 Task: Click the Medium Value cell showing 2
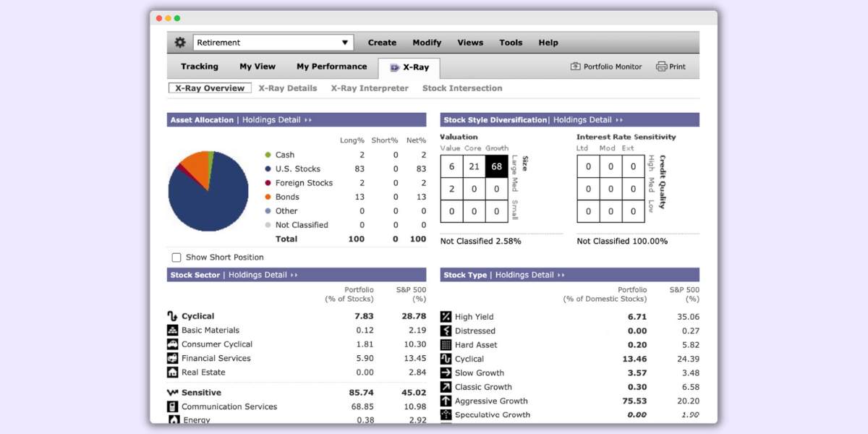[451, 189]
